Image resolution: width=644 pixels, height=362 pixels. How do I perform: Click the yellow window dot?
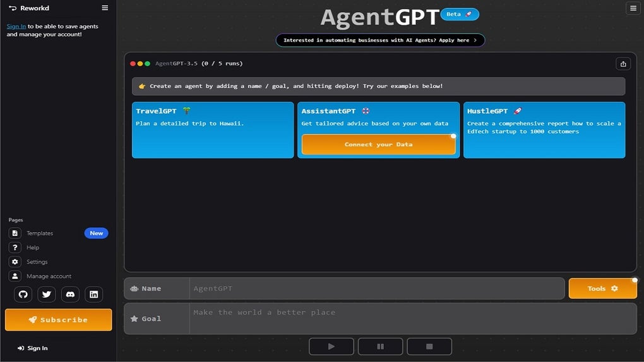[140, 64]
